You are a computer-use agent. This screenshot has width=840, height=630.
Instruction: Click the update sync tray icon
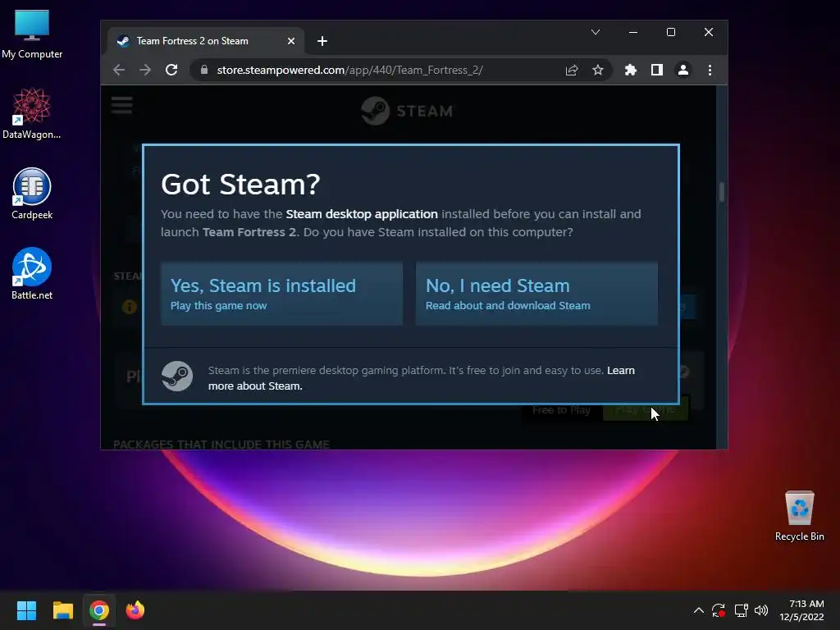[719, 610]
